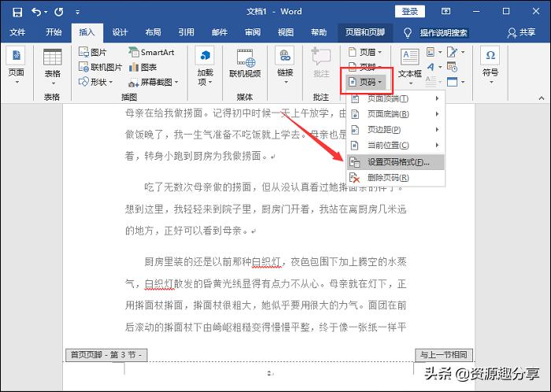This screenshot has height=392, width=551.
Task: Collapse the ribbon with the chevron
Action: click(x=542, y=98)
